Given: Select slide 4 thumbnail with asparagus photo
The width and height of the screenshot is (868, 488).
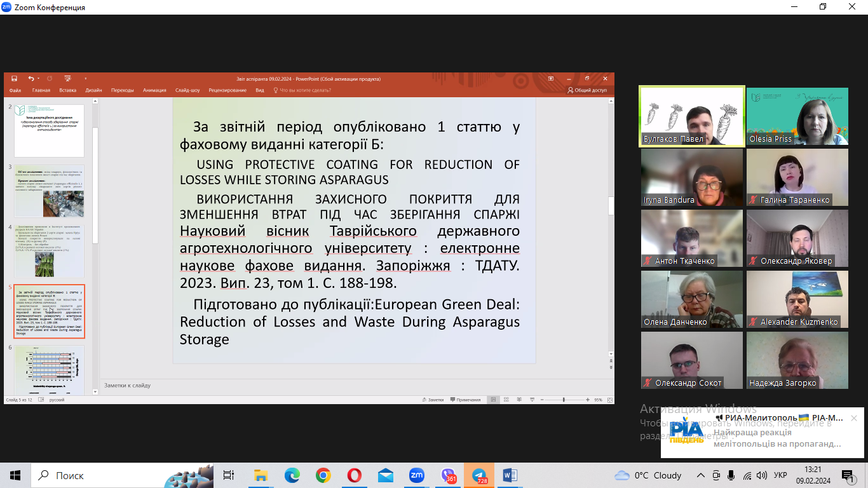Looking at the screenshot, I should [50, 251].
